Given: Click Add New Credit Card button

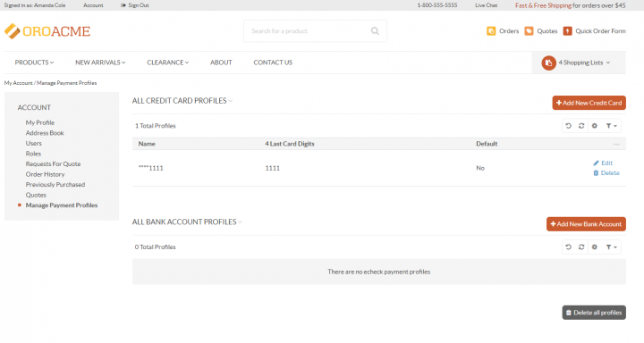Looking at the screenshot, I should 589,103.
